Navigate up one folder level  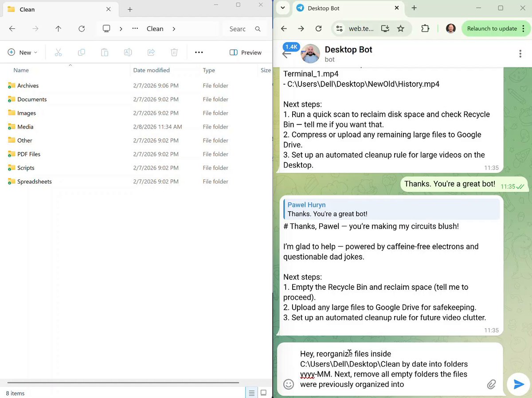[59, 29]
